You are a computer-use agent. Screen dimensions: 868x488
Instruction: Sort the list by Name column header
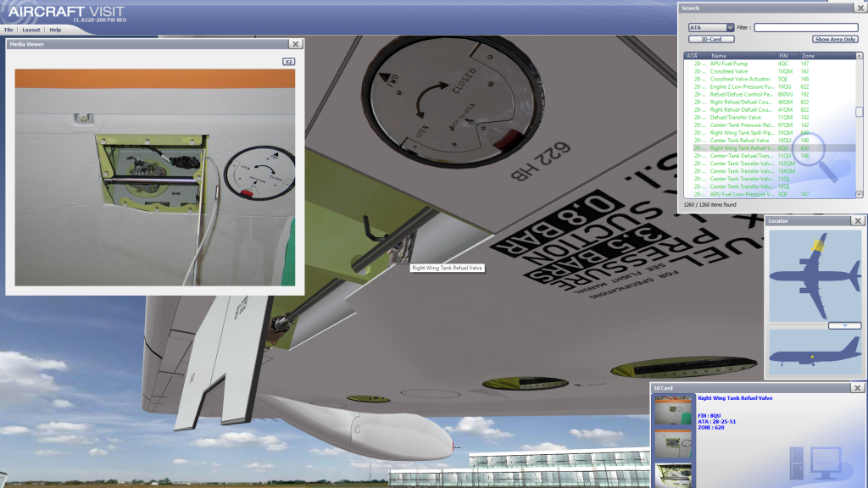point(742,56)
